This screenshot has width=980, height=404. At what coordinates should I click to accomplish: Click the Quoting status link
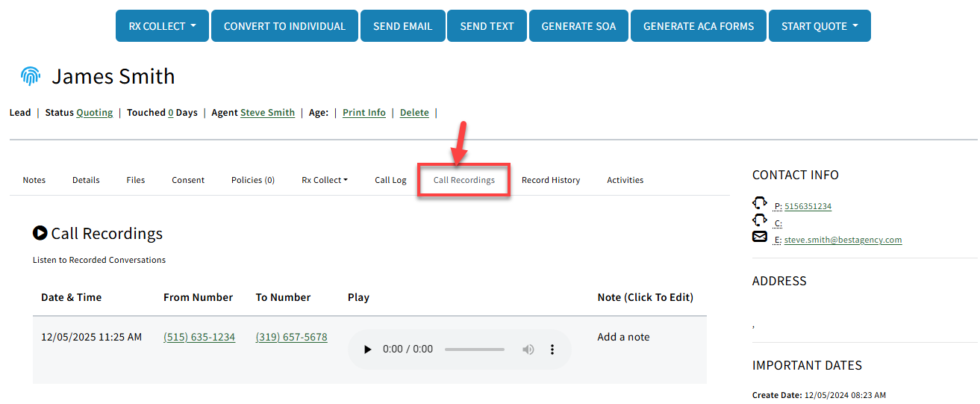(95, 113)
